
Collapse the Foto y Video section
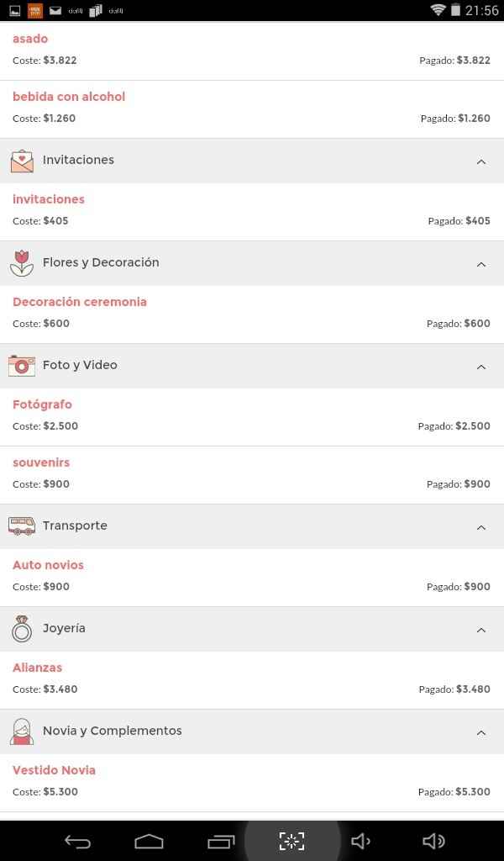(x=481, y=367)
